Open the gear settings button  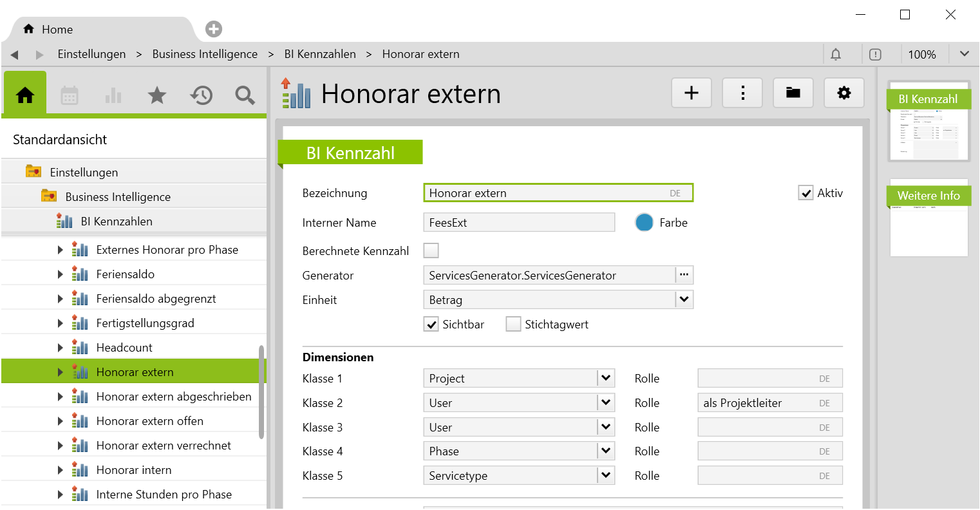point(844,93)
